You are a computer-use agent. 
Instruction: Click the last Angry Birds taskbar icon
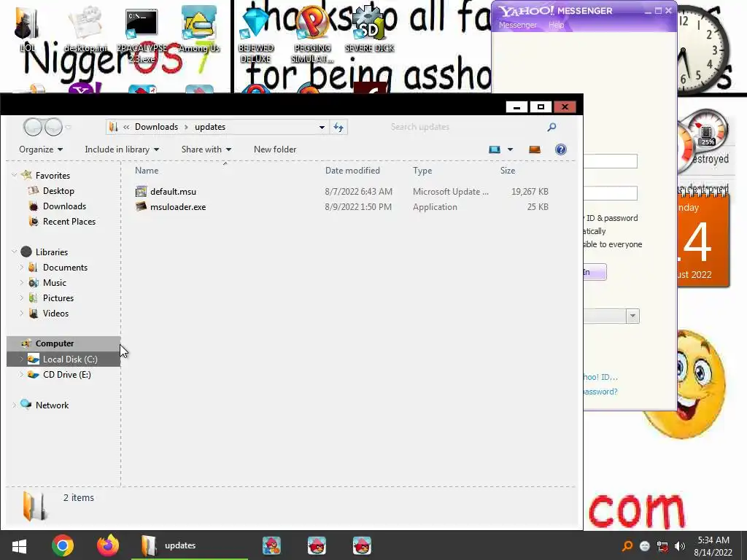coord(362,545)
